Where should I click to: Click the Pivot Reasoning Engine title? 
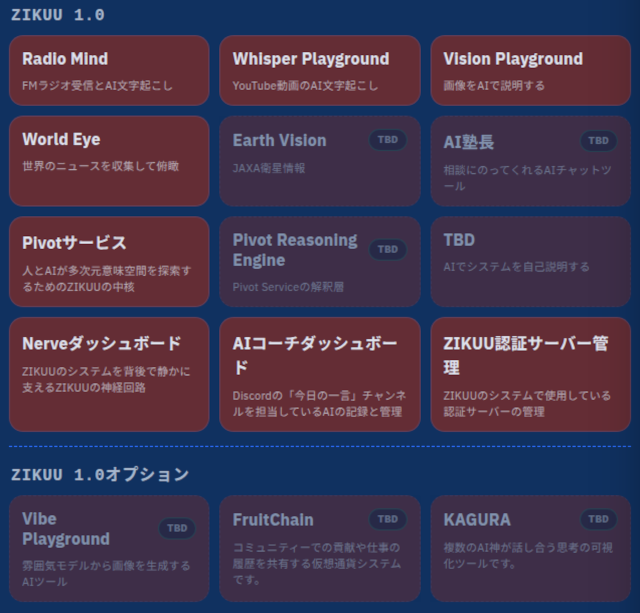(294, 250)
